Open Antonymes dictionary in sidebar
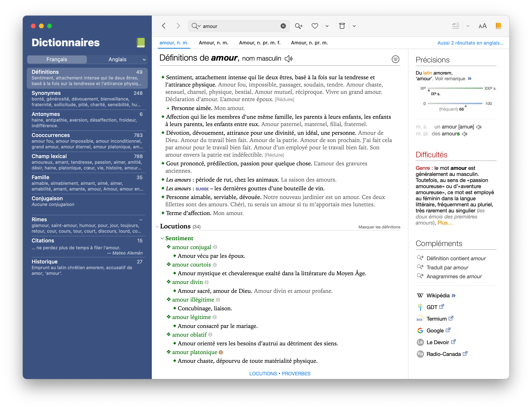The width and height of the screenshot is (532, 409). (x=87, y=120)
